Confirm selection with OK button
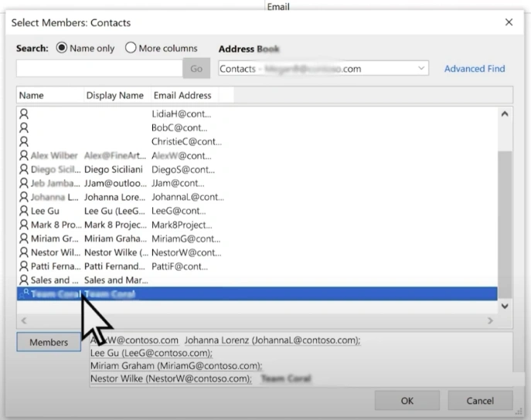 (x=407, y=401)
